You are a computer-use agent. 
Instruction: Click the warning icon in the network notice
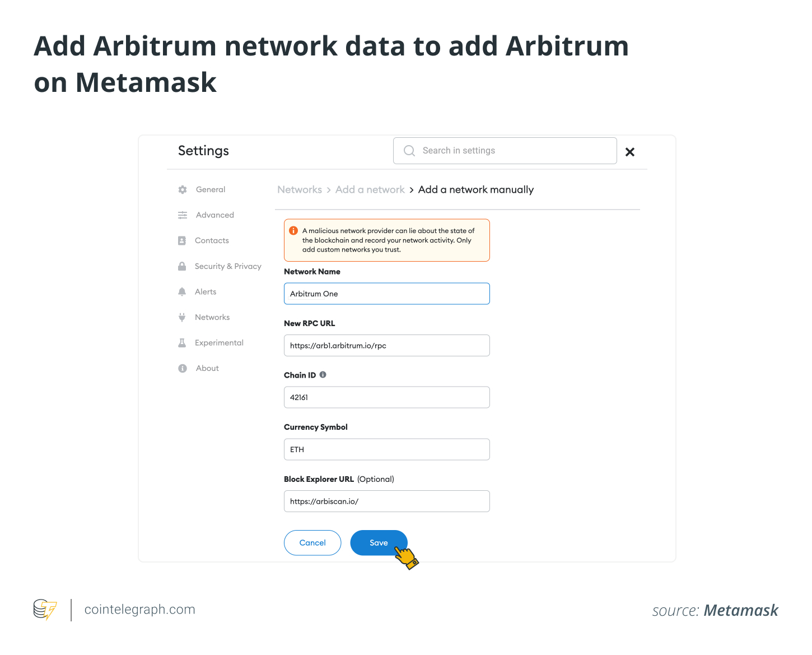[x=293, y=230]
